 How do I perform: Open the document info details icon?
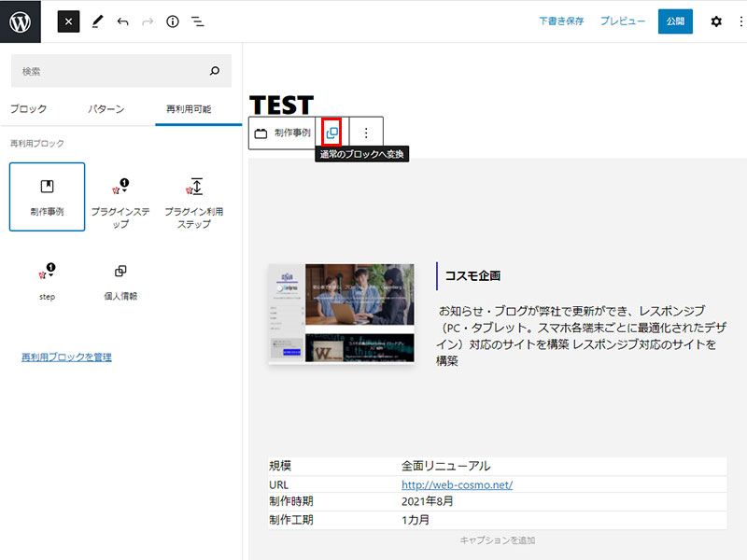(x=172, y=21)
